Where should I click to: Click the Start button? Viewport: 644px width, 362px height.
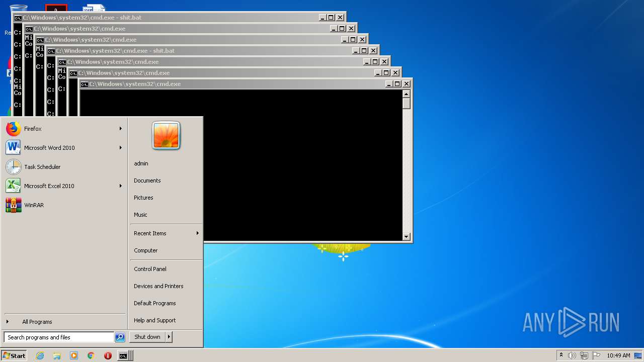coord(14,355)
